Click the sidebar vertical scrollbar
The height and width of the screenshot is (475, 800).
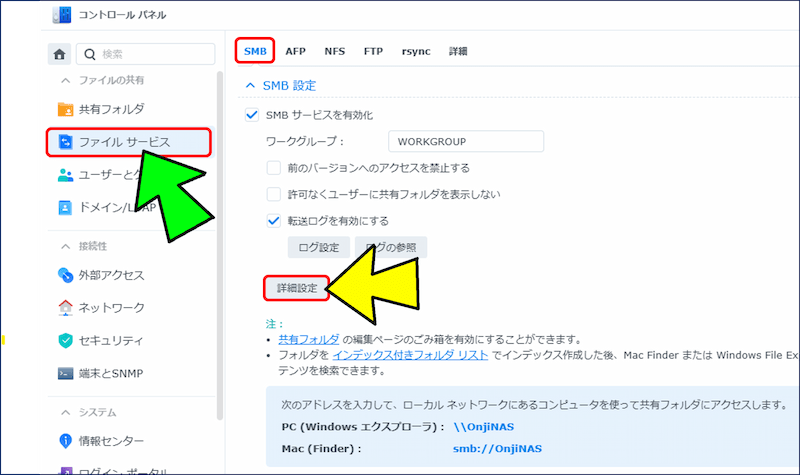(x=220, y=245)
